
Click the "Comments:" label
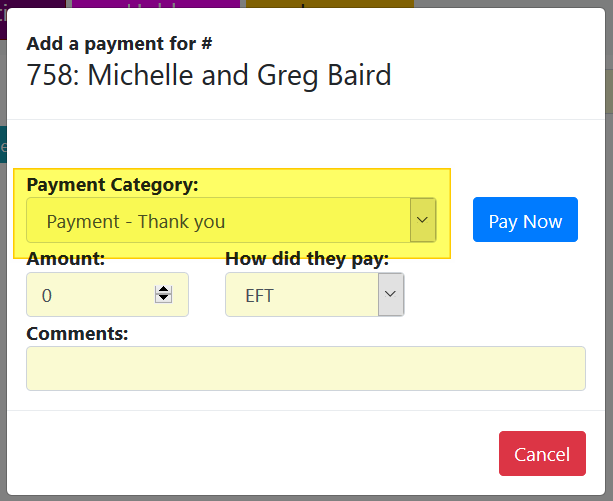(x=77, y=333)
